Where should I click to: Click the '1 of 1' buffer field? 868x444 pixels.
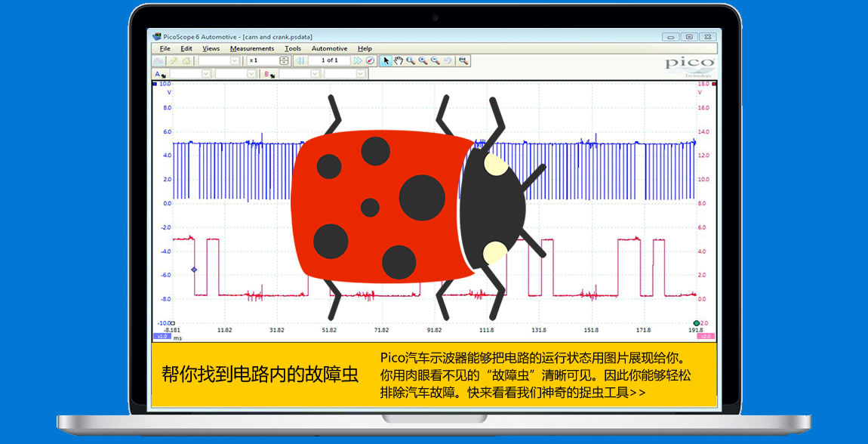pyautogui.click(x=329, y=60)
